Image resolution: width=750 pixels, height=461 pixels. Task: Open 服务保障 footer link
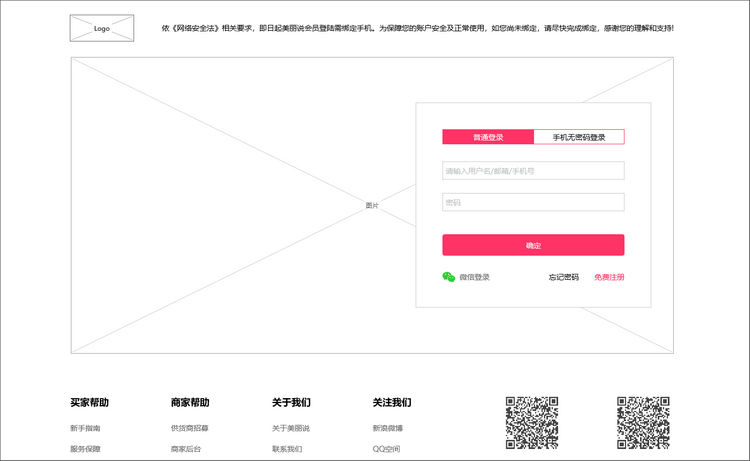click(x=85, y=449)
